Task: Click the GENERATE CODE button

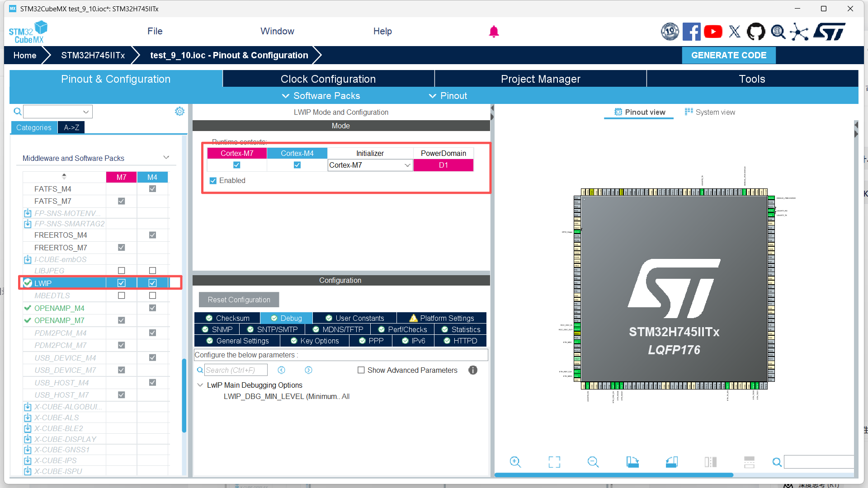Action: (x=728, y=55)
